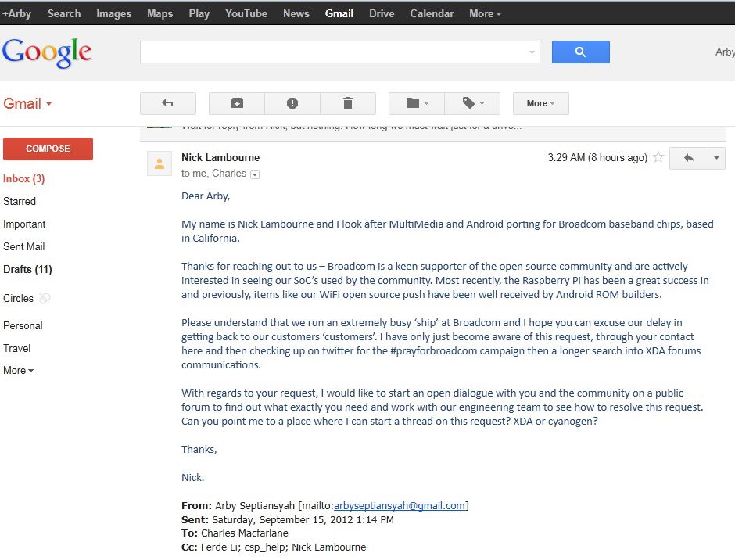Click the Arby account name at top right
The width and height of the screenshot is (735, 560).
[725, 52]
